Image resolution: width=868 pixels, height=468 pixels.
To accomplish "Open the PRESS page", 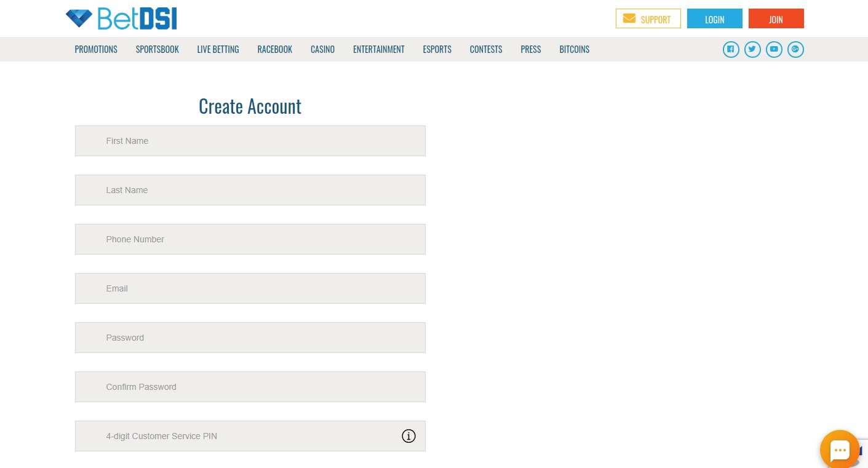I will coord(531,49).
